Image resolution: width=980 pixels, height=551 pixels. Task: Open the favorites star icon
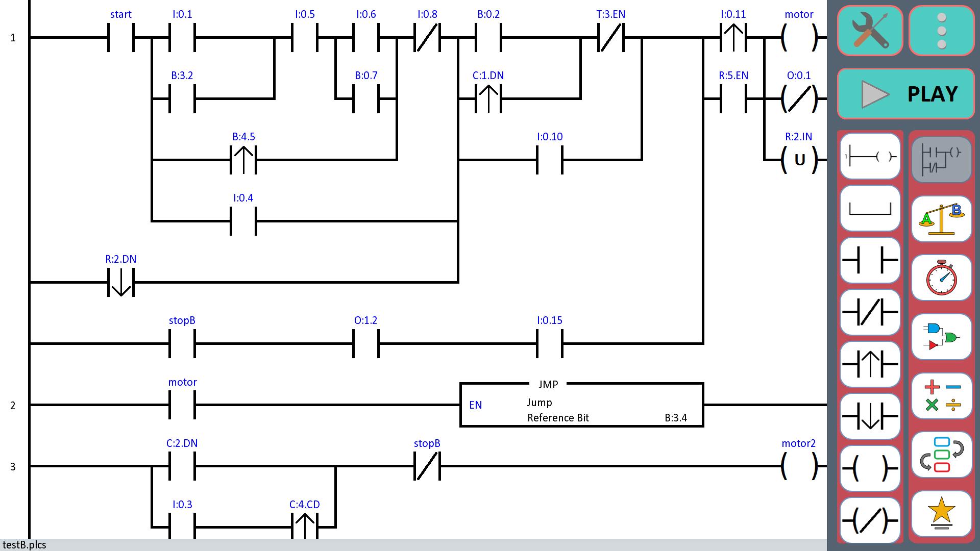pyautogui.click(x=942, y=514)
